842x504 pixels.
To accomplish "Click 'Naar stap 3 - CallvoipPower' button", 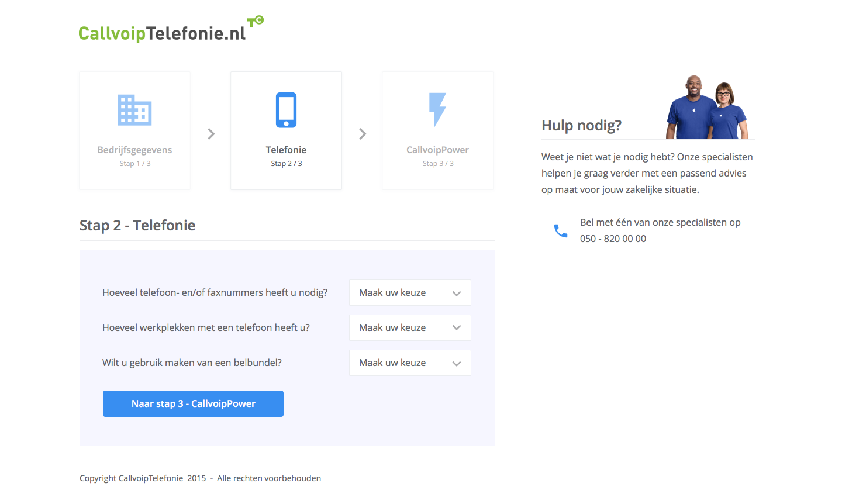I will [x=193, y=403].
